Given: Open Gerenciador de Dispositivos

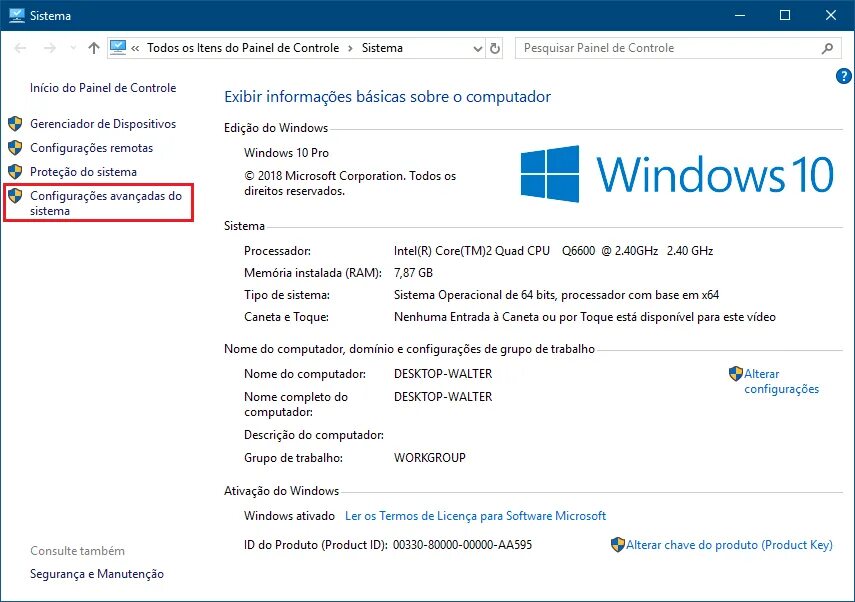Looking at the screenshot, I should coord(103,124).
